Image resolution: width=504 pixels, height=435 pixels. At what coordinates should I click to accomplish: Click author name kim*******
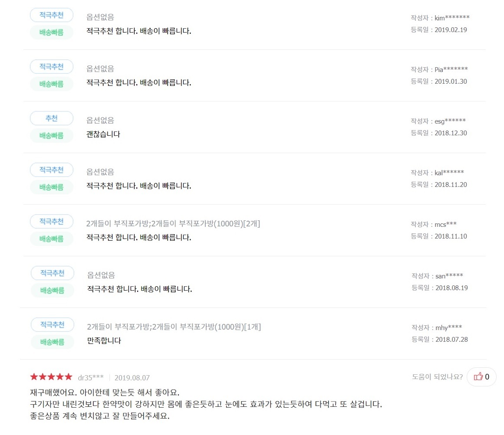(x=452, y=18)
